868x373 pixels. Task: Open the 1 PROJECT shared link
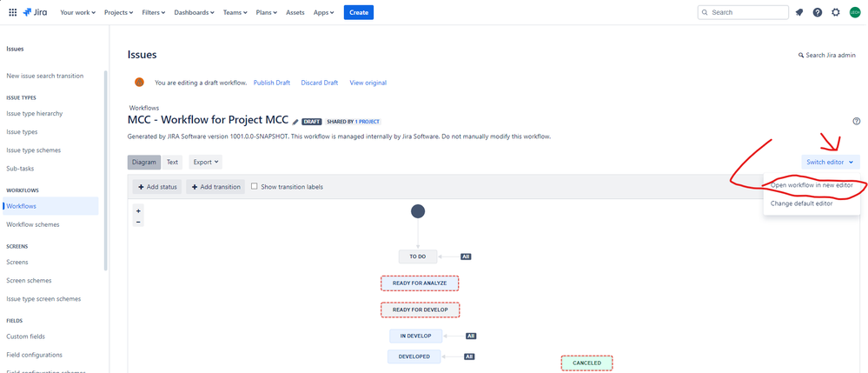[368, 122]
